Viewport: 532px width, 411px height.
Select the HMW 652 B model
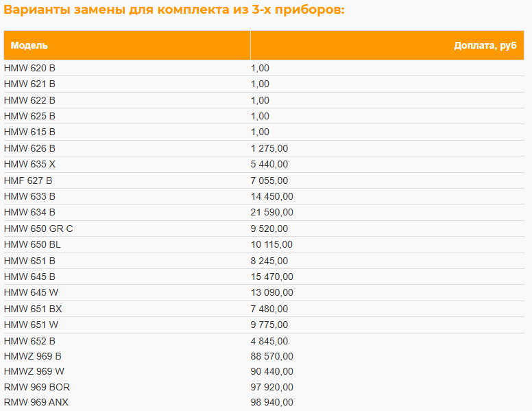[29, 341]
